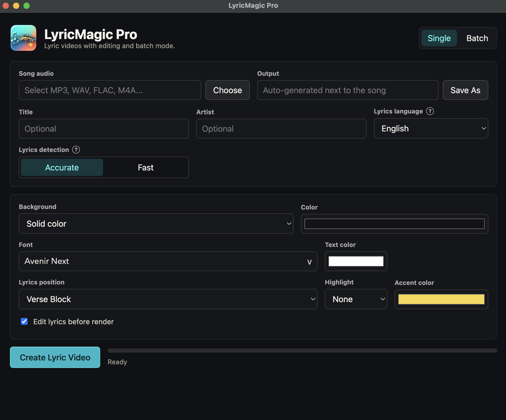The image size is (506, 420).
Task: Click the subtitle 'Lyric videos with editing and batch mode.'
Action: pos(110,46)
